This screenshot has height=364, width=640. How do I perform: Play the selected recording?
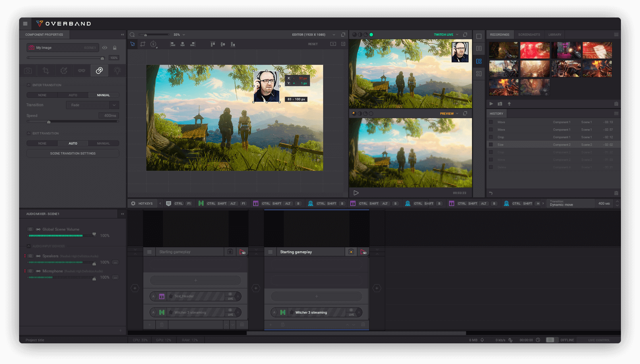click(491, 104)
